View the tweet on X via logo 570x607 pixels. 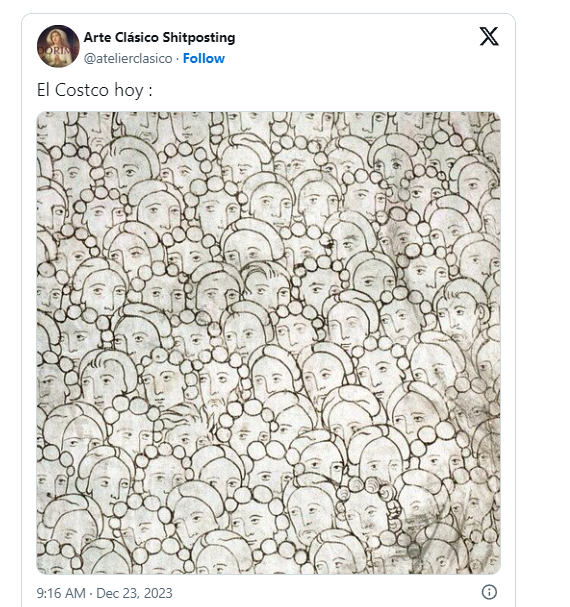click(x=489, y=37)
